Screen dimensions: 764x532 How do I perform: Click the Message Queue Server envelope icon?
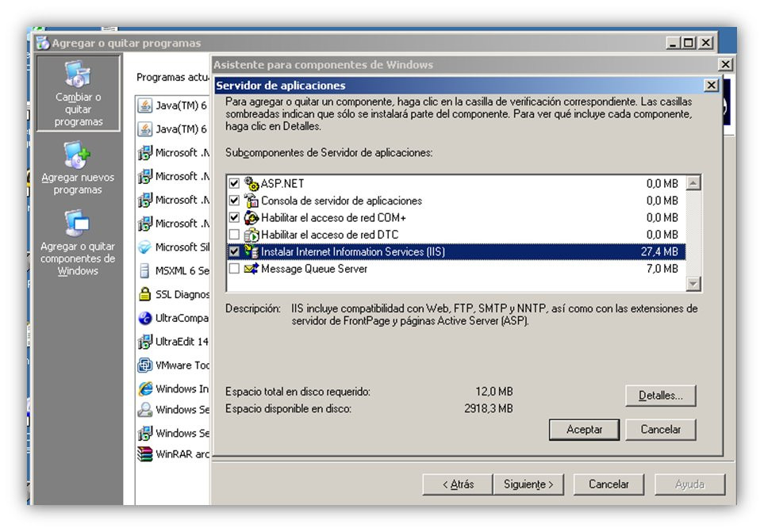coord(251,269)
